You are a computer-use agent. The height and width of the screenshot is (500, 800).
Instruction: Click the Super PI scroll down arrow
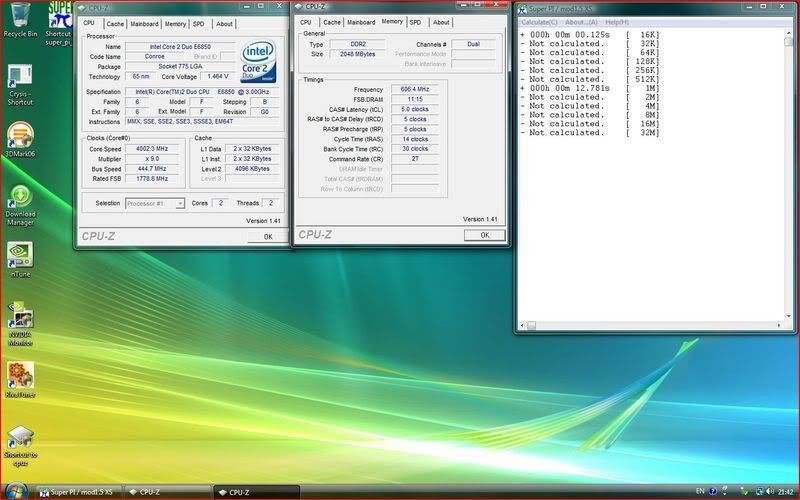tap(788, 316)
